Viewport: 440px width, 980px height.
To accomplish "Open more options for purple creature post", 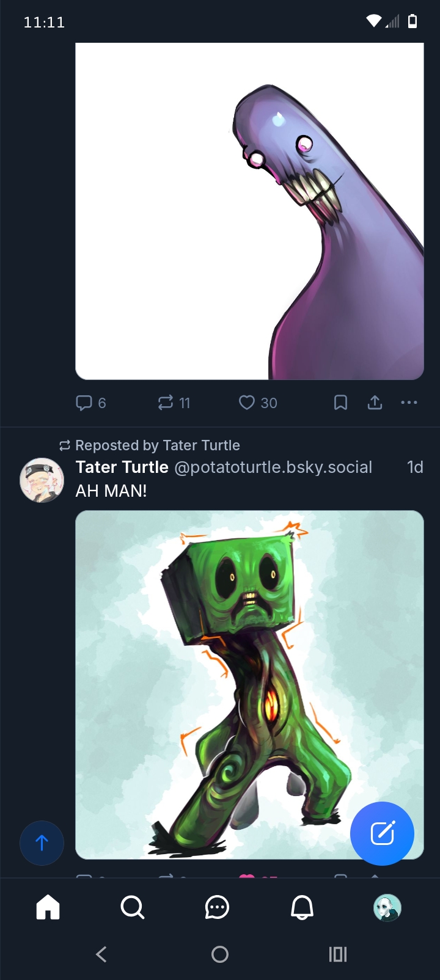I will tap(409, 403).
